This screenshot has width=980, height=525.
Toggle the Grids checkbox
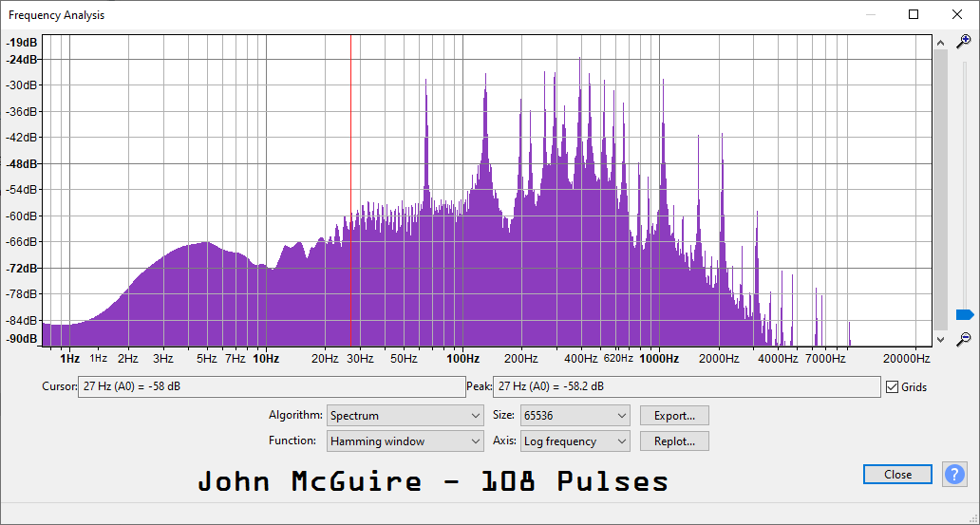point(892,387)
